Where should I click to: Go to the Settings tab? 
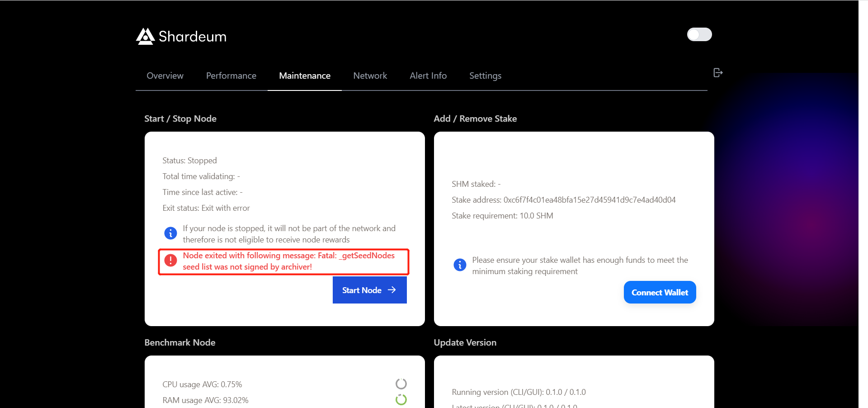click(485, 76)
